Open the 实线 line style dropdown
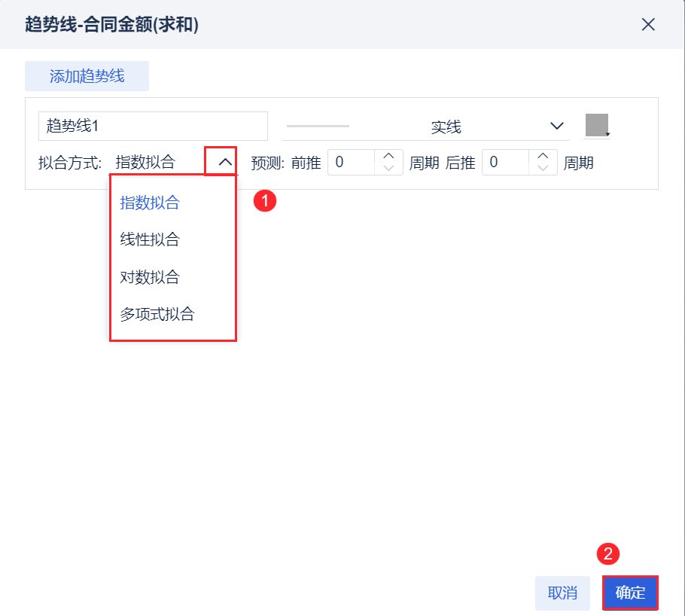The image size is (685, 616). click(x=425, y=127)
